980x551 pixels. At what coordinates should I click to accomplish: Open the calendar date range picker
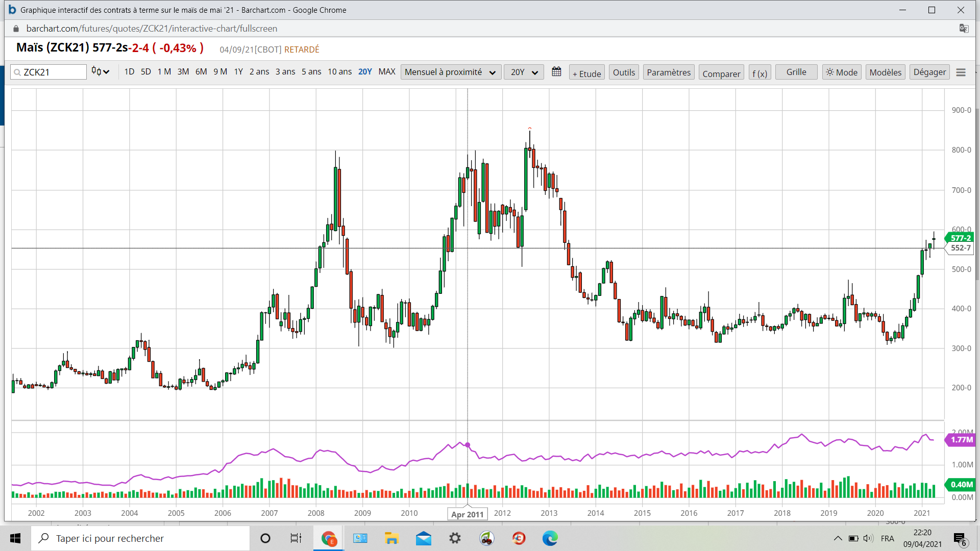(x=556, y=72)
